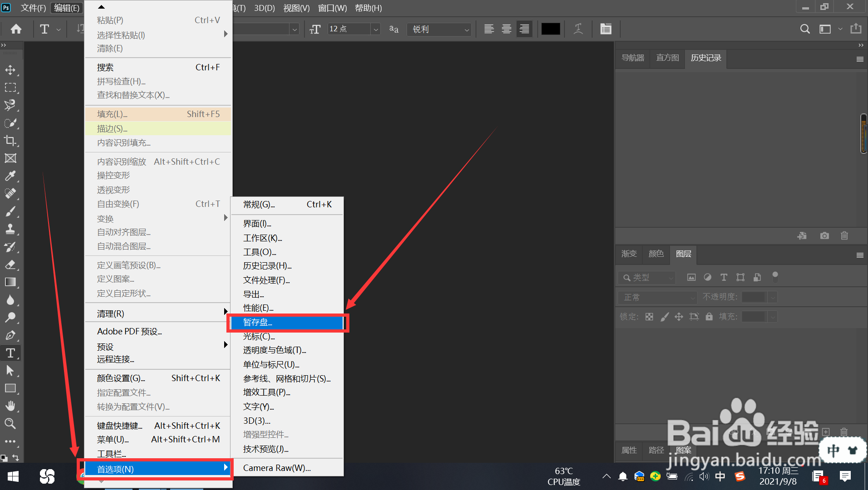Select the Quick Selection tool

[x=10, y=123]
